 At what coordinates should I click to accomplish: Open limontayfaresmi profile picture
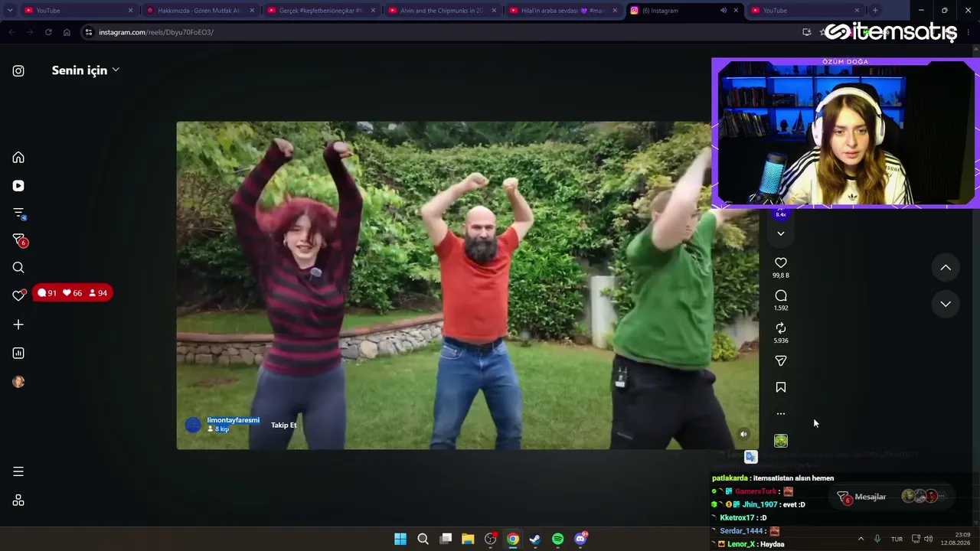193,425
